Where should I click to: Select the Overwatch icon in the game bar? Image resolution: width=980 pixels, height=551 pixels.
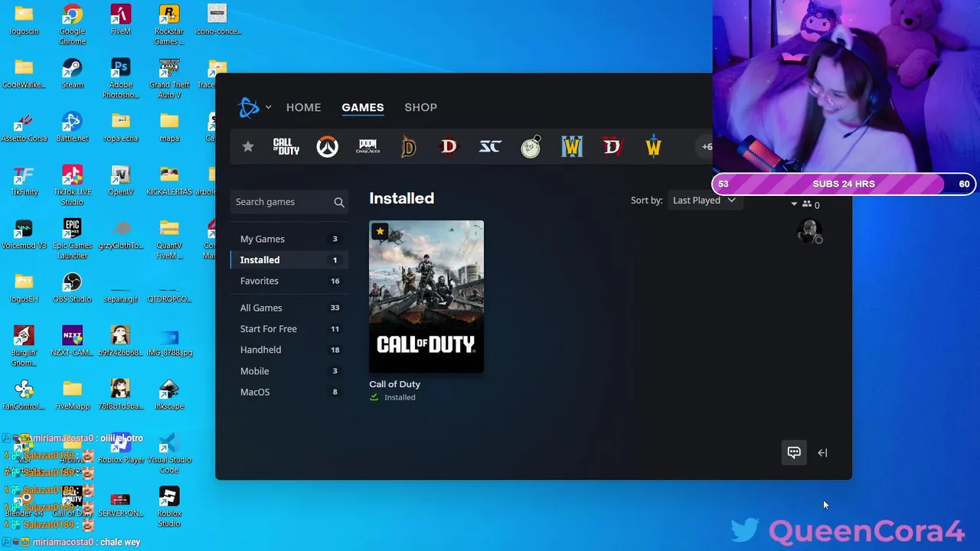(327, 147)
